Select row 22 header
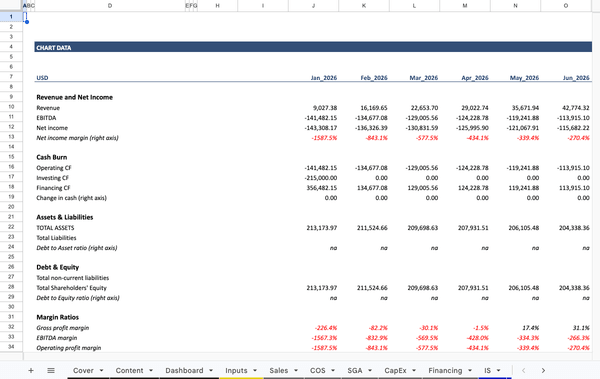Viewport: 600px width, 379px height. [x=11, y=227]
